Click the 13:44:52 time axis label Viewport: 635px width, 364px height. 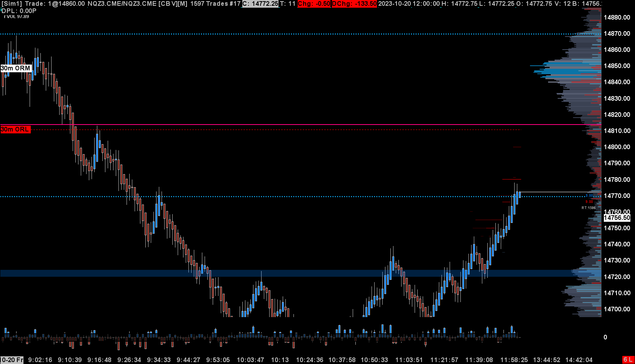(x=546, y=360)
